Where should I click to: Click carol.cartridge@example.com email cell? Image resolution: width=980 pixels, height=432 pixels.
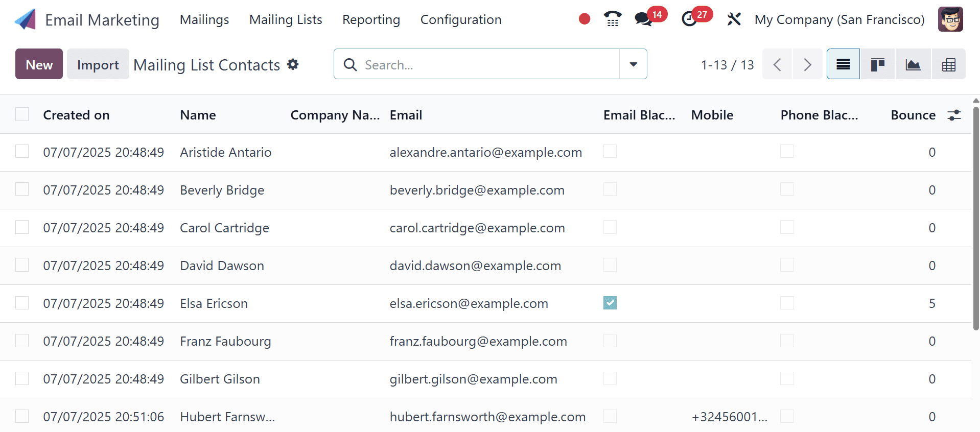point(477,228)
